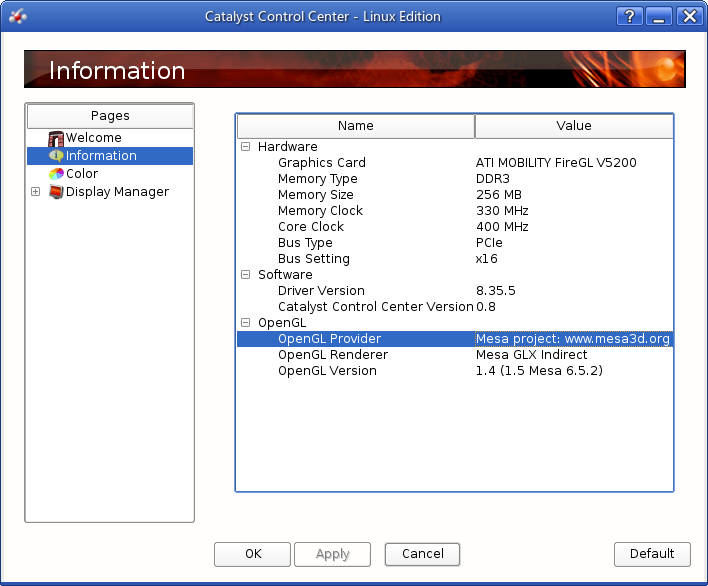Image resolution: width=708 pixels, height=586 pixels.
Task: Click the Value column header
Action: click(574, 126)
